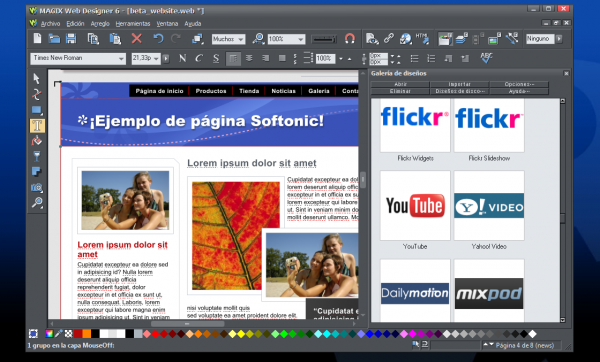The height and width of the screenshot is (362, 600).
Task: Open the Ayuda dropdown in the gallery panel
Action: (x=519, y=91)
